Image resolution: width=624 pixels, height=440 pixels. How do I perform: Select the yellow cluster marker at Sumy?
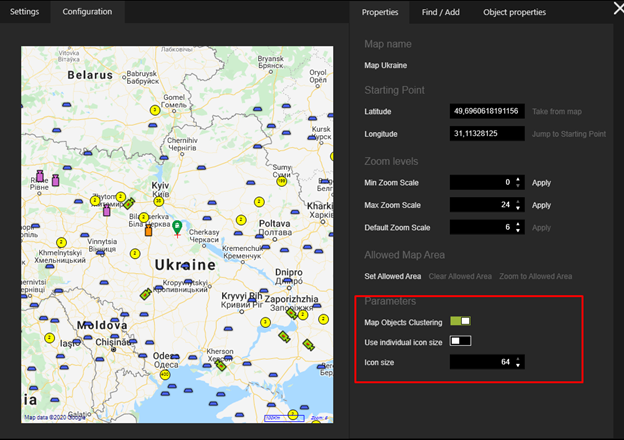tap(281, 181)
